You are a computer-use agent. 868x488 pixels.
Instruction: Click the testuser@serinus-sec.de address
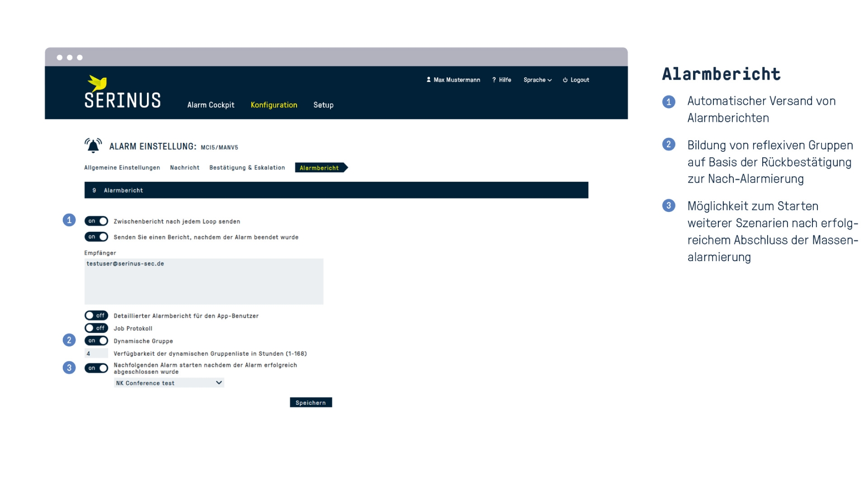point(125,264)
